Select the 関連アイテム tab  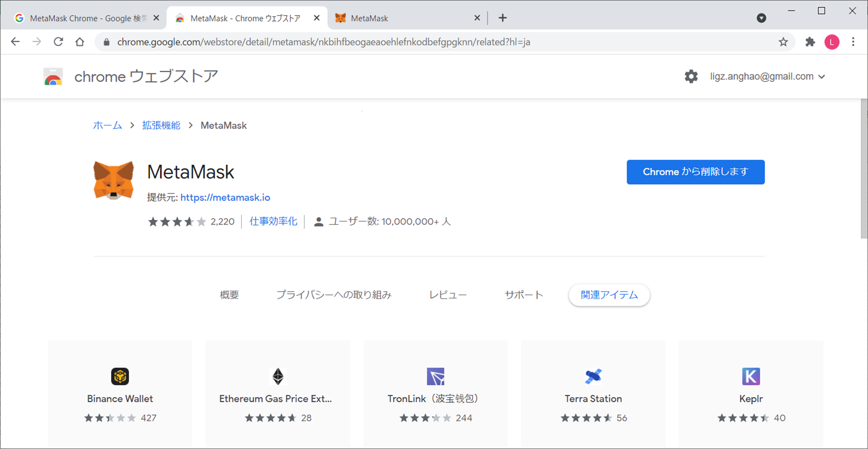click(x=609, y=295)
